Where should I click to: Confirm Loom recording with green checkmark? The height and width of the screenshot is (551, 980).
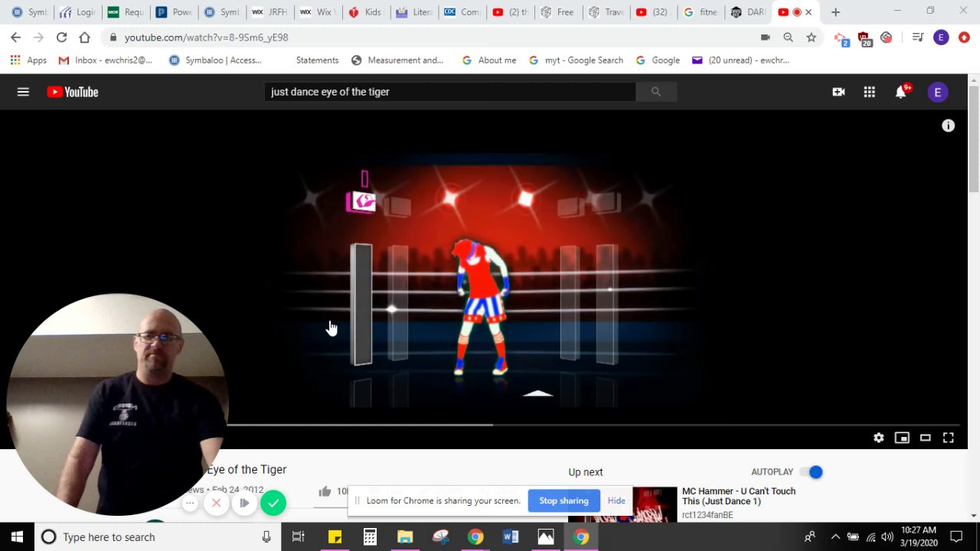coord(273,503)
